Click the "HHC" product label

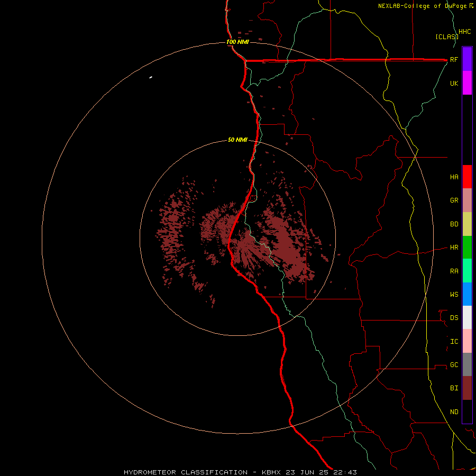464,32
